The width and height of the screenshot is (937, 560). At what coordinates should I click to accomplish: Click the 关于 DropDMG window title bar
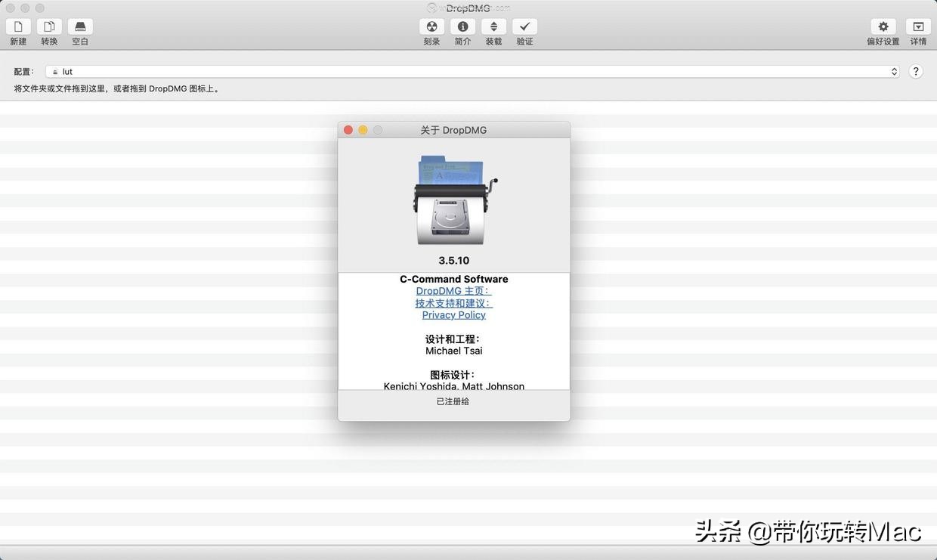[453, 129]
